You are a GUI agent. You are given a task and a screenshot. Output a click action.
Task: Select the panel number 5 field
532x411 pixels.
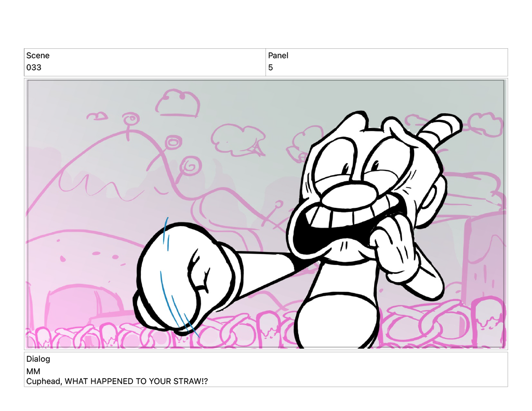click(271, 68)
